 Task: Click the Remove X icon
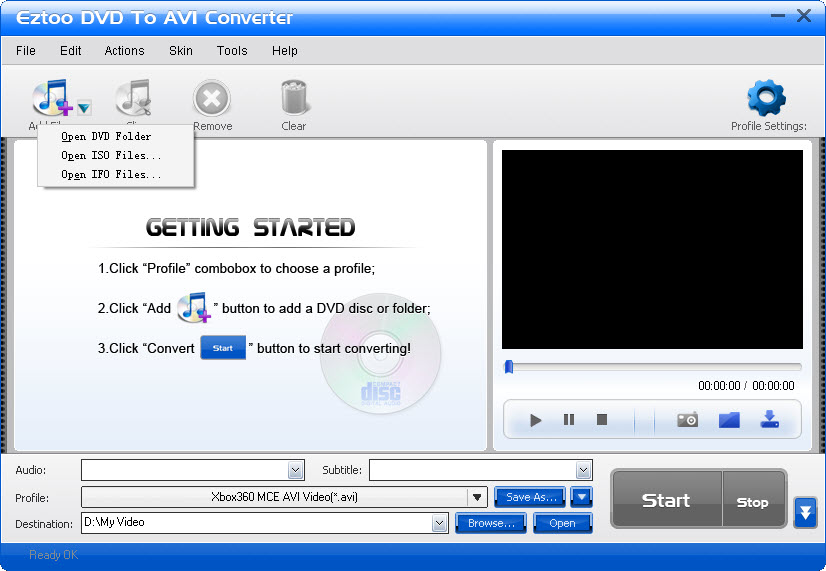[x=212, y=98]
